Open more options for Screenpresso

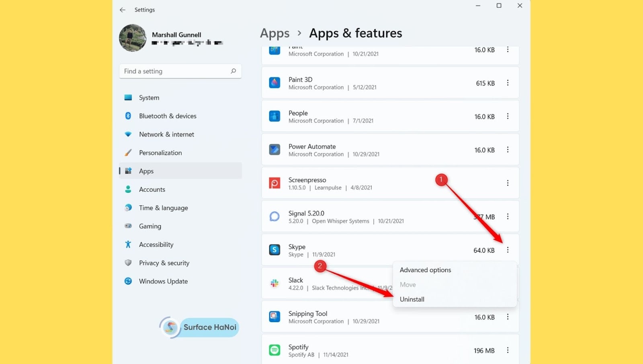tap(508, 183)
